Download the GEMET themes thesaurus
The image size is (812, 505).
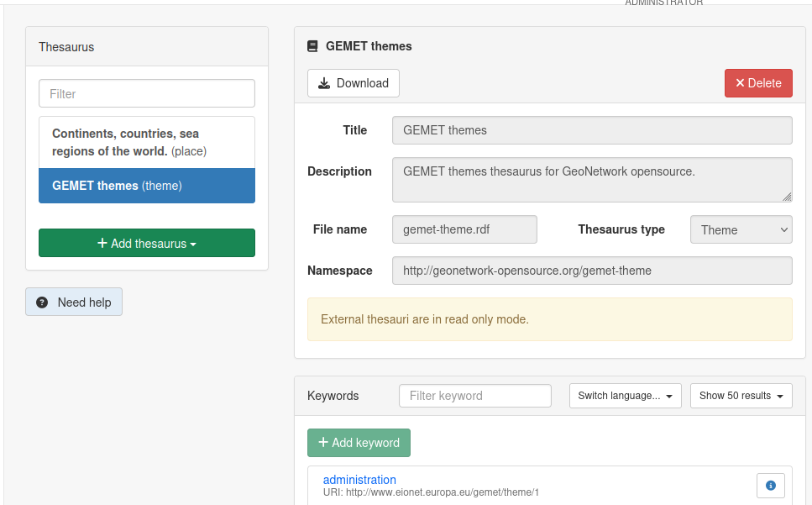pyautogui.click(x=354, y=83)
